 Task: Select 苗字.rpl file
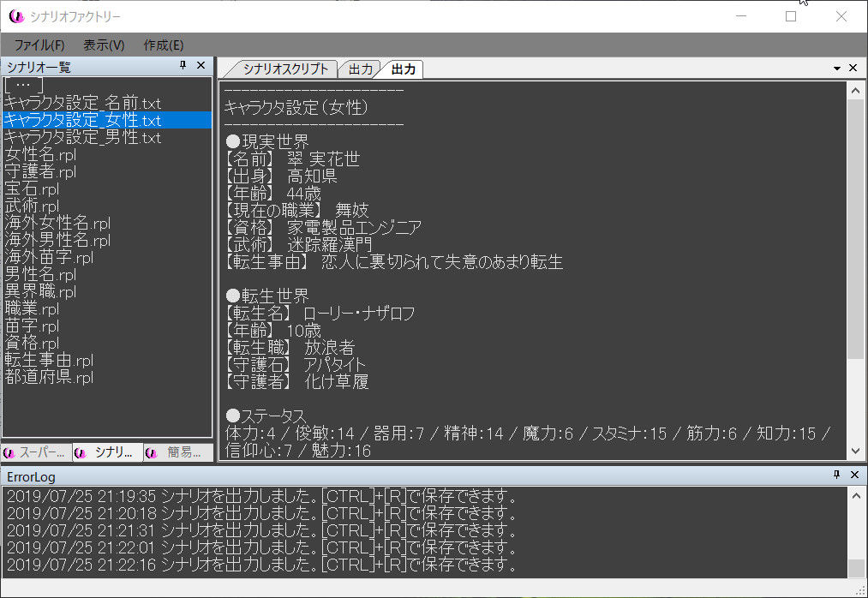[32, 326]
